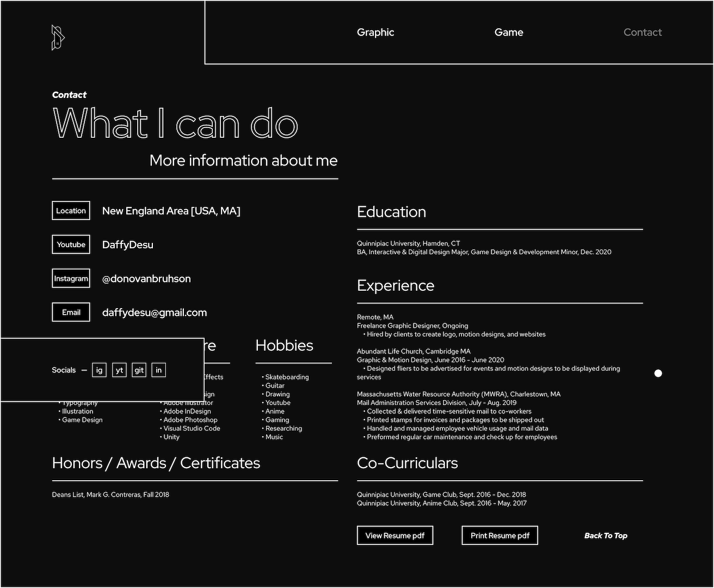Open the git social icon link
Viewport: 714px width, 588px height.
click(x=139, y=370)
